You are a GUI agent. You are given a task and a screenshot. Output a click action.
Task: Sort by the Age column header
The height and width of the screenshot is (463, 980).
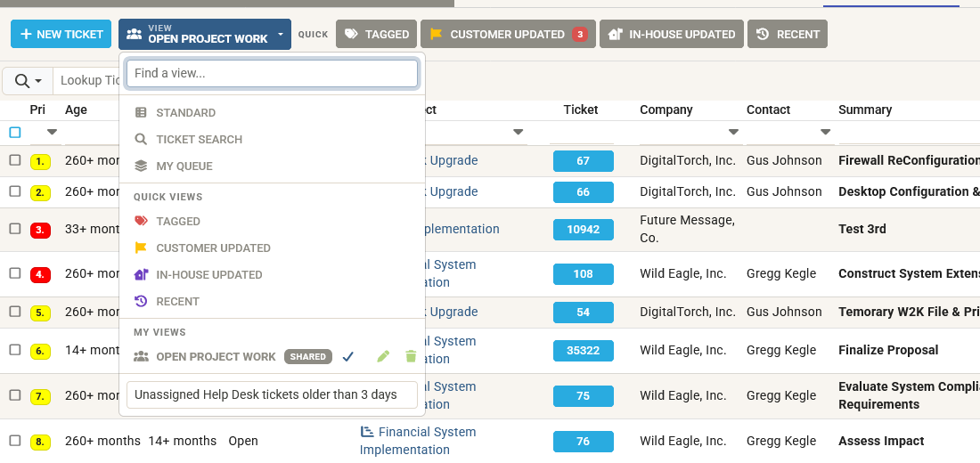click(76, 110)
